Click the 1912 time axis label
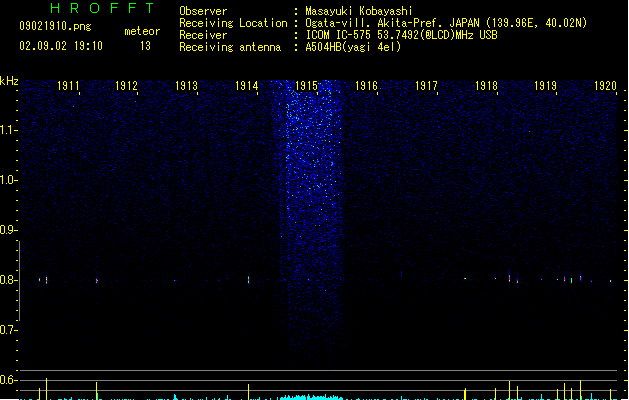The height and width of the screenshot is (400, 629). point(126,86)
